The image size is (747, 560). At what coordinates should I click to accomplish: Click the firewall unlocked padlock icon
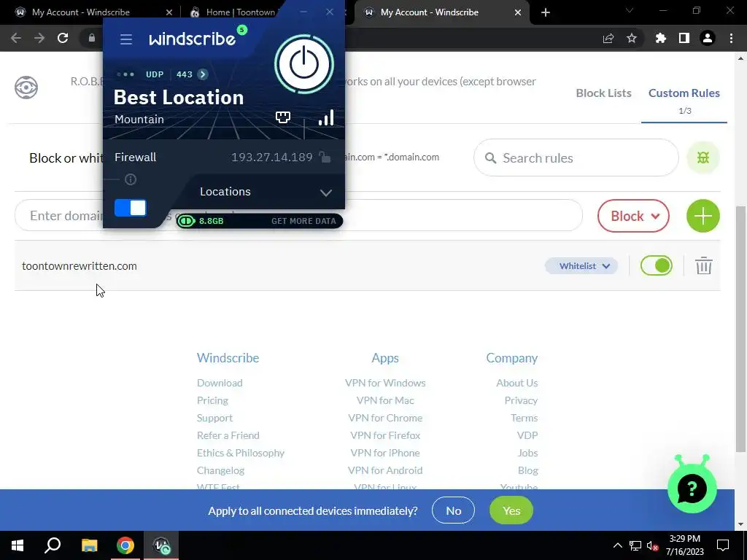click(x=325, y=157)
